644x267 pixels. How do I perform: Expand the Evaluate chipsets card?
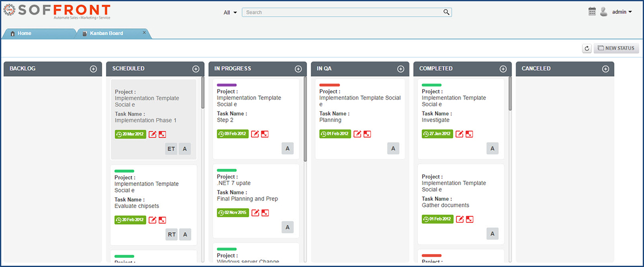[162, 220]
